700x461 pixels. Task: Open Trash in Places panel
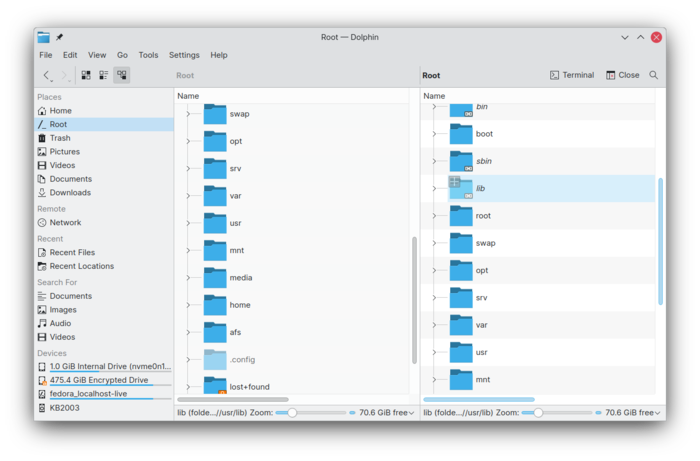(60, 138)
